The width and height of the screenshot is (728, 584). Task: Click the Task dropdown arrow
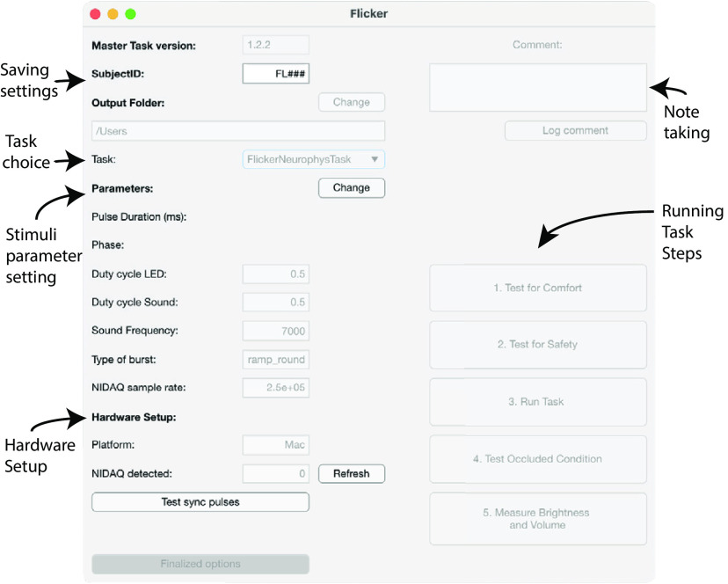pyautogui.click(x=375, y=159)
